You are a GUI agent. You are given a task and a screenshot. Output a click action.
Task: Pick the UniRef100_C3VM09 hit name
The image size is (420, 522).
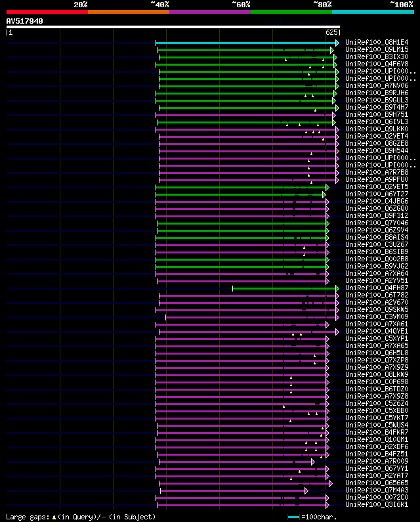pos(377,317)
